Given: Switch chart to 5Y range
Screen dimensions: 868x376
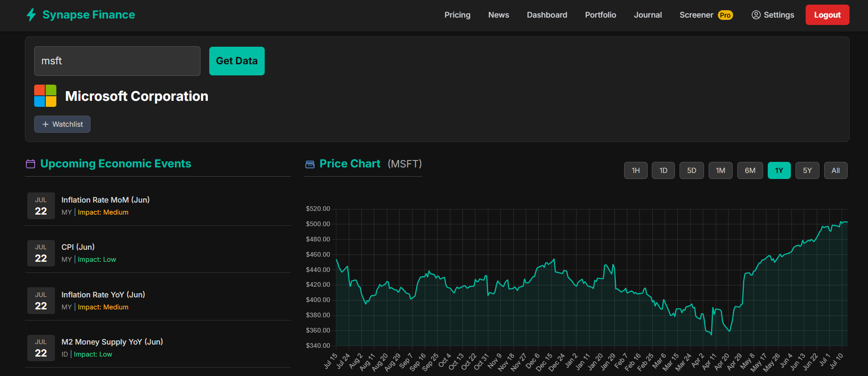Looking at the screenshot, I should [807, 171].
